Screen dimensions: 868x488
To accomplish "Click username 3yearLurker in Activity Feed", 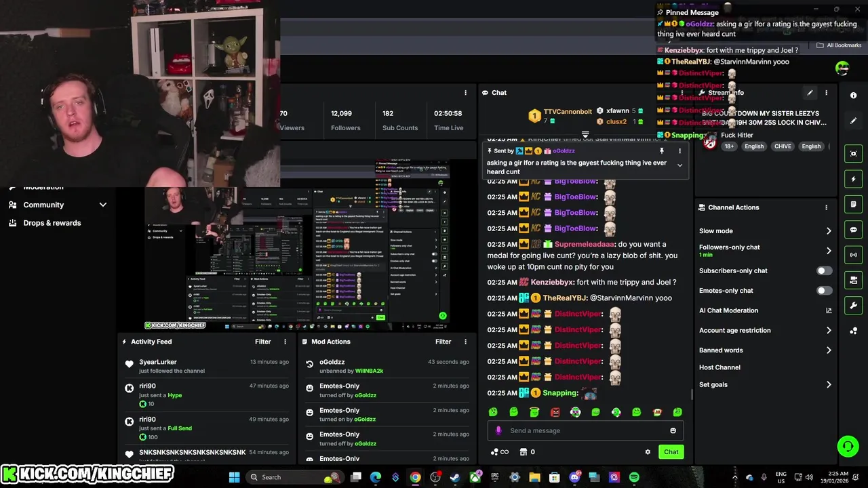I will (157, 362).
